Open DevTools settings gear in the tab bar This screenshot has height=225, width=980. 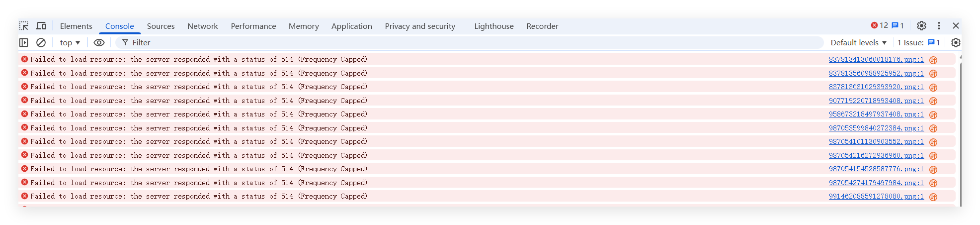coord(921,26)
